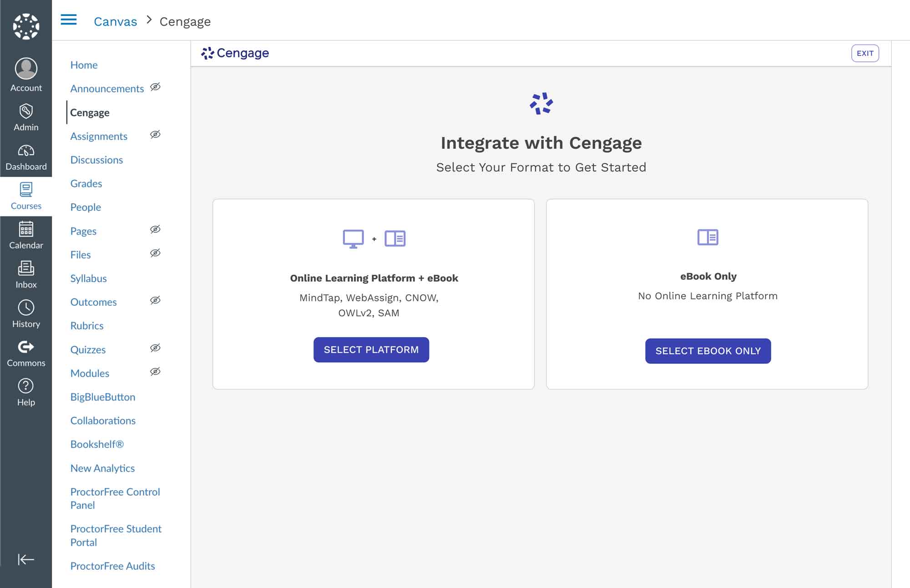
Task: Toggle the hamburger course menu
Action: [69, 20]
